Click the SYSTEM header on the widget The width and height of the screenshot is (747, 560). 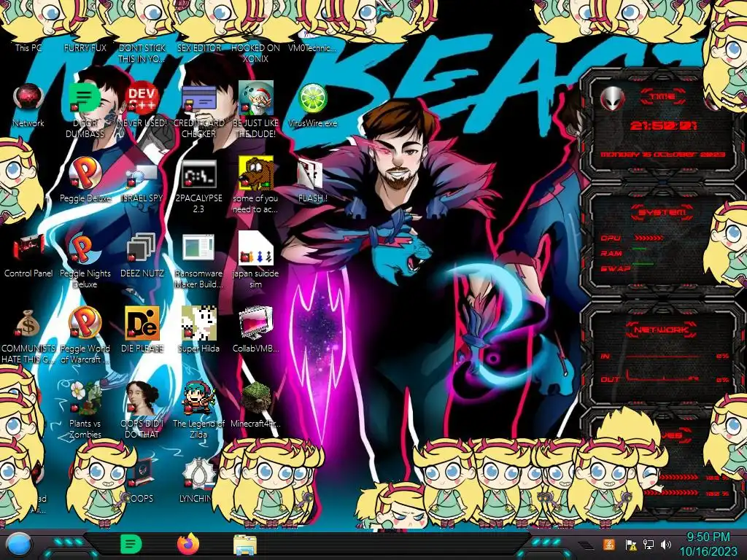coord(662,212)
